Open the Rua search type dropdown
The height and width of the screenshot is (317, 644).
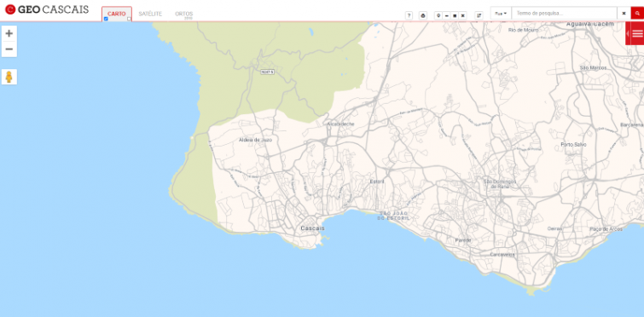pos(501,14)
